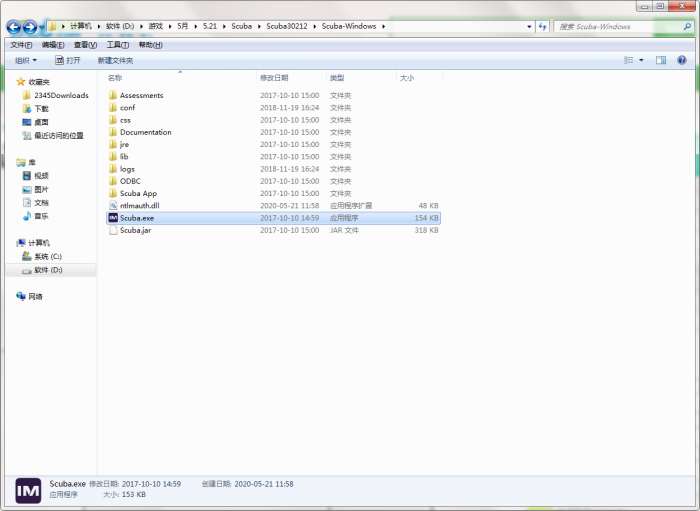Click 5.21 in the address breadcrumb
Screen dimensions: 700x511
(209, 26)
